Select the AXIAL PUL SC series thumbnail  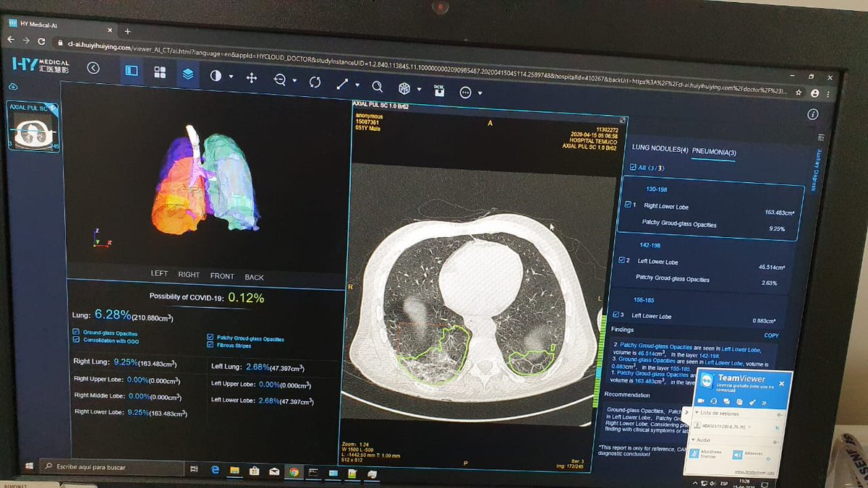click(x=33, y=127)
